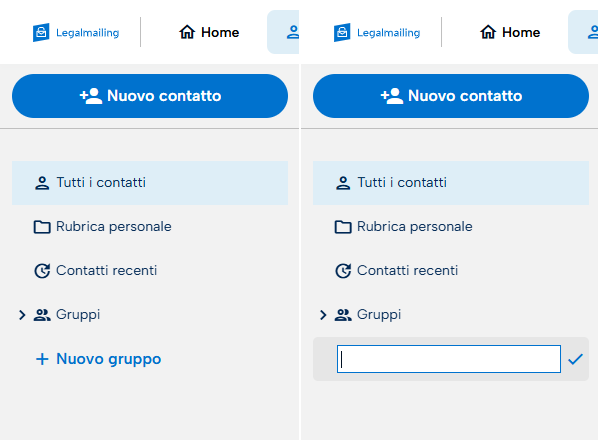Click Gruppi people icon in the left panel
Image resolution: width=598 pixels, height=440 pixels.
tap(42, 315)
